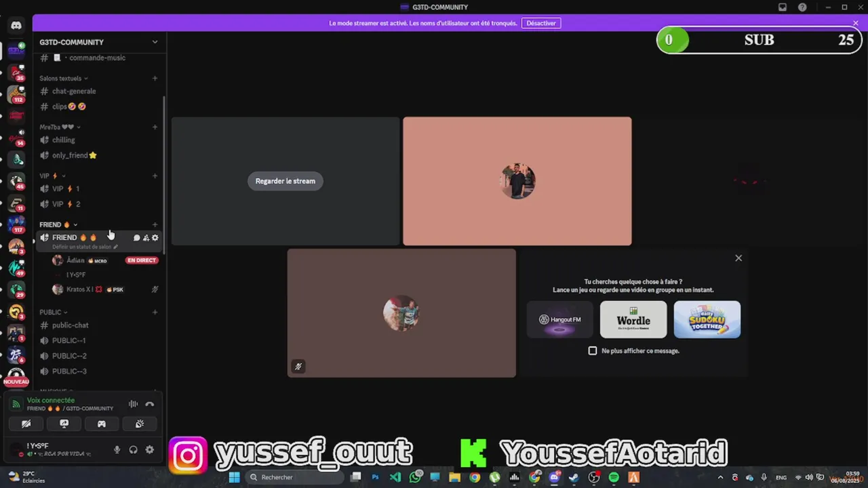Screen dimensions: 868x488
Task: Add channel to PUBLIC category
Action: pos(155,312)
